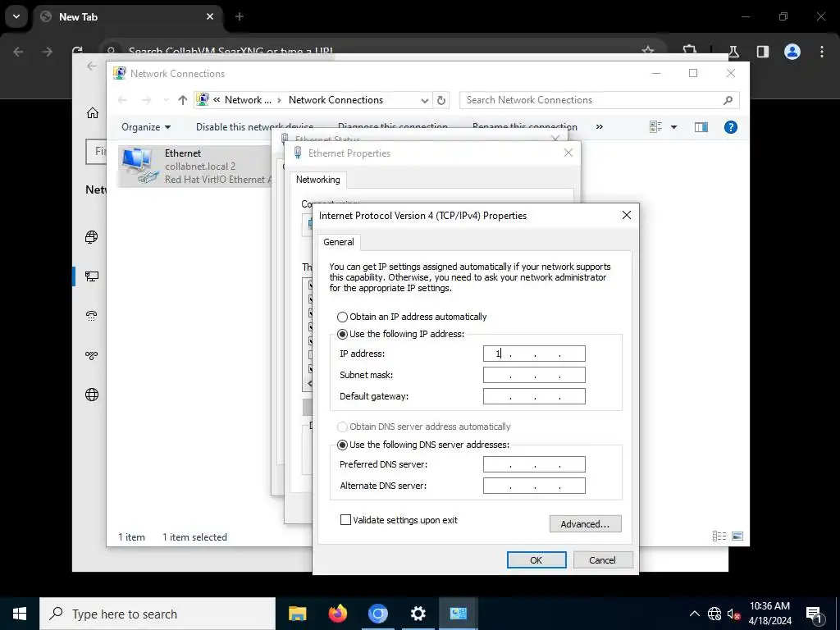Launch Firefox from taskbar

click(337, 614)
